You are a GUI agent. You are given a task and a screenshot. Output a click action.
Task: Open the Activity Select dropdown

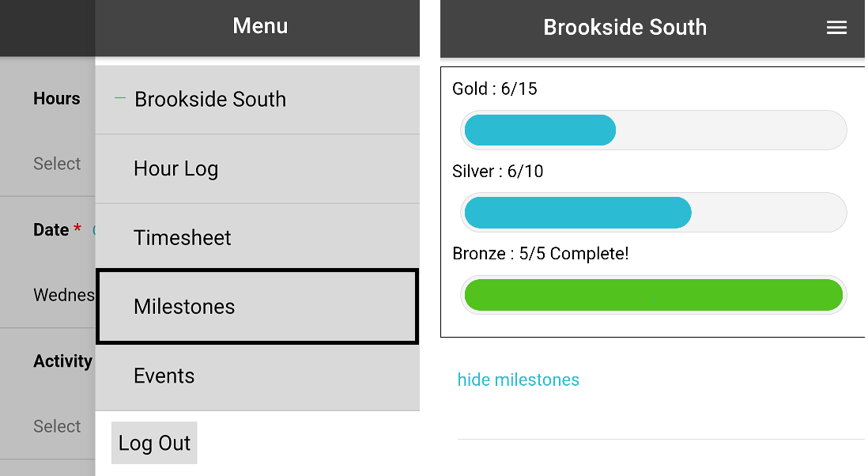click(x=57, y=427)
